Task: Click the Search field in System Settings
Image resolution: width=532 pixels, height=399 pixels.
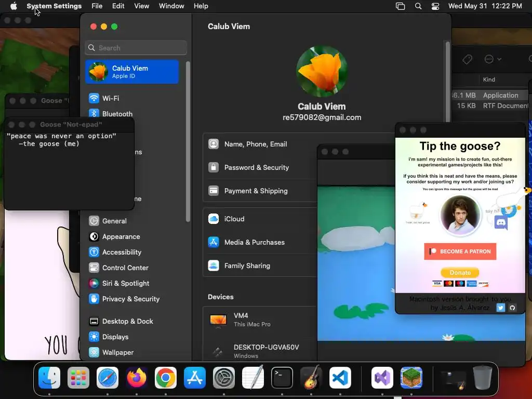Action: pos(136,48)
